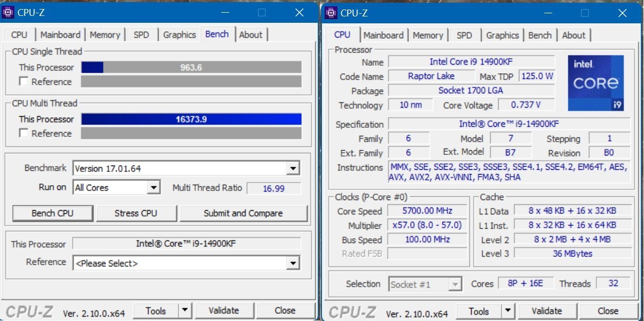Click Technology 10 nm value
This screenshot has height=321, width=644.
point(411,105)
